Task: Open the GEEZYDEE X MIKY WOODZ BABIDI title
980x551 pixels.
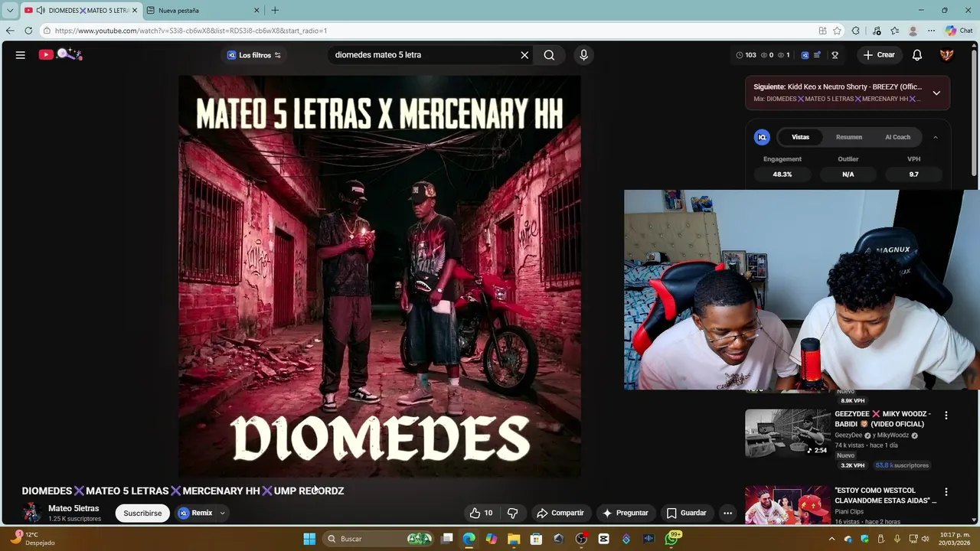Action: coord(883,419)
